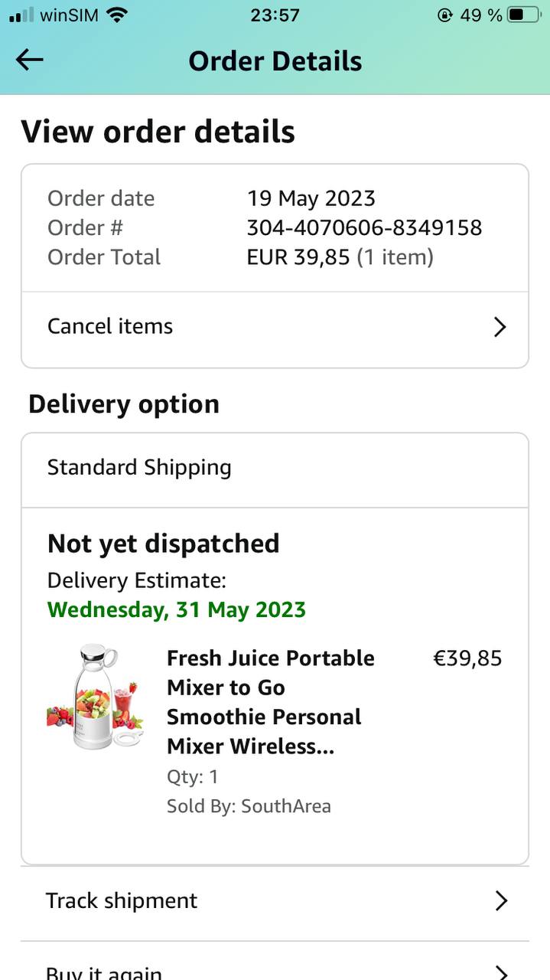This screenshot has width=550, height=980.
Task: Tap the €39,85 item price
Action: click(467, 658)
